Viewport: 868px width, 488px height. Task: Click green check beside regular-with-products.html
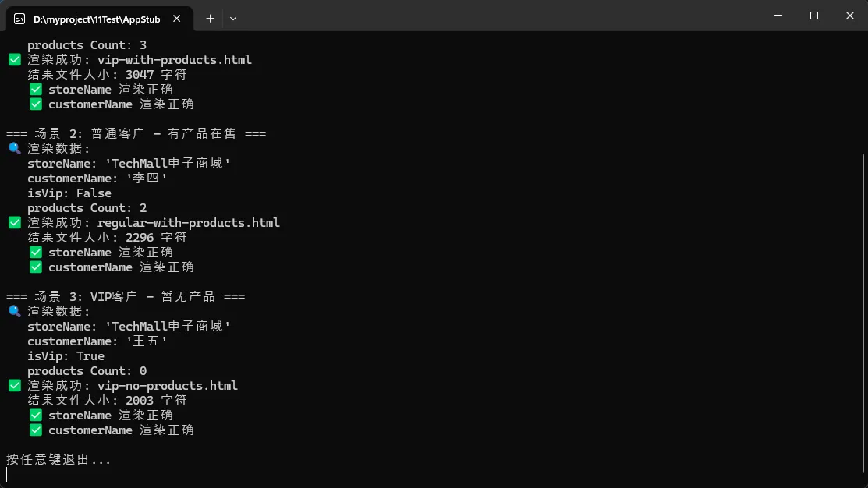[14, 223]
